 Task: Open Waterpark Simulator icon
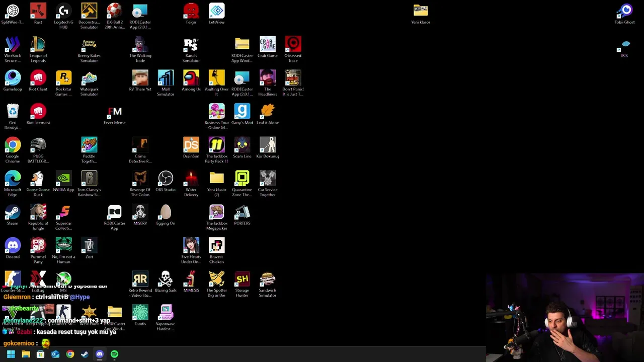89,83
